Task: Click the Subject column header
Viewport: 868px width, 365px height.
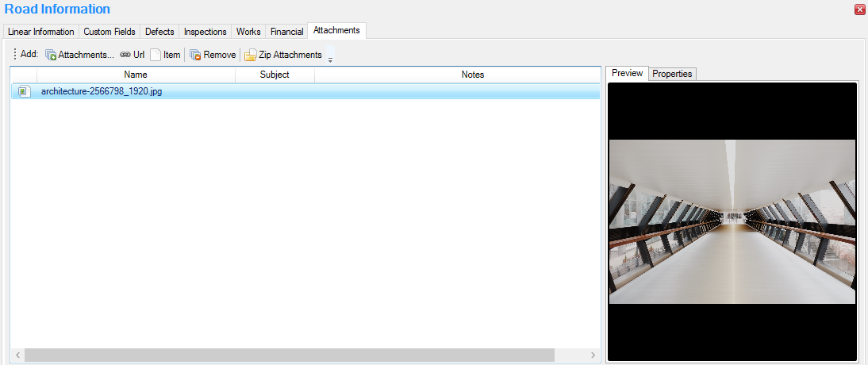Action: (275, 75)
